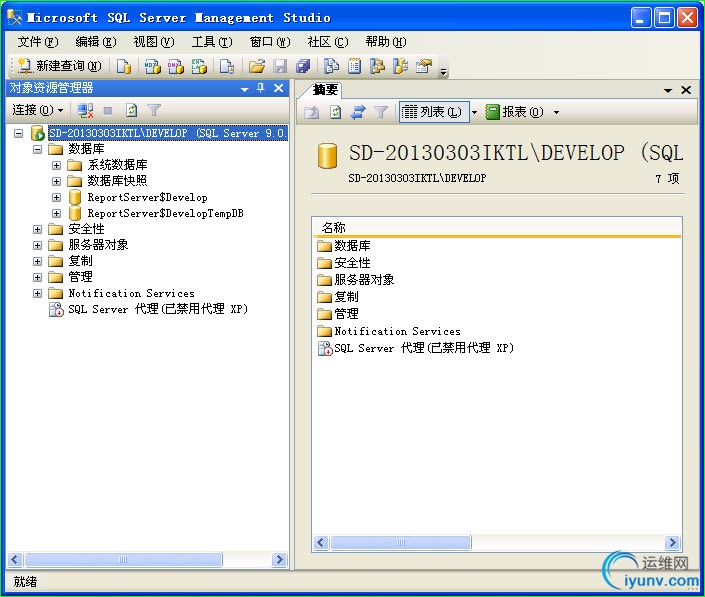Click the Summary list horizontal scrollbar thumb
Screen dimensions: 705x597
(401, 543)
